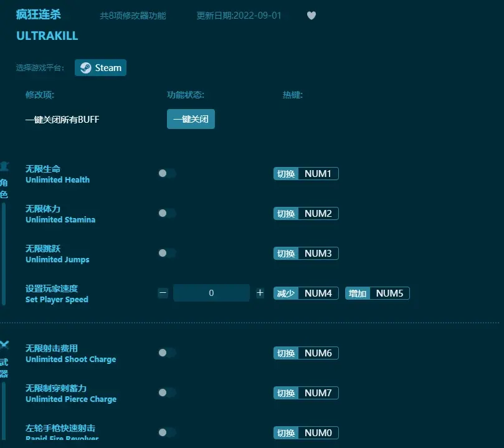Select the weapon crossed-swords category icon

[x=4, y=345]
